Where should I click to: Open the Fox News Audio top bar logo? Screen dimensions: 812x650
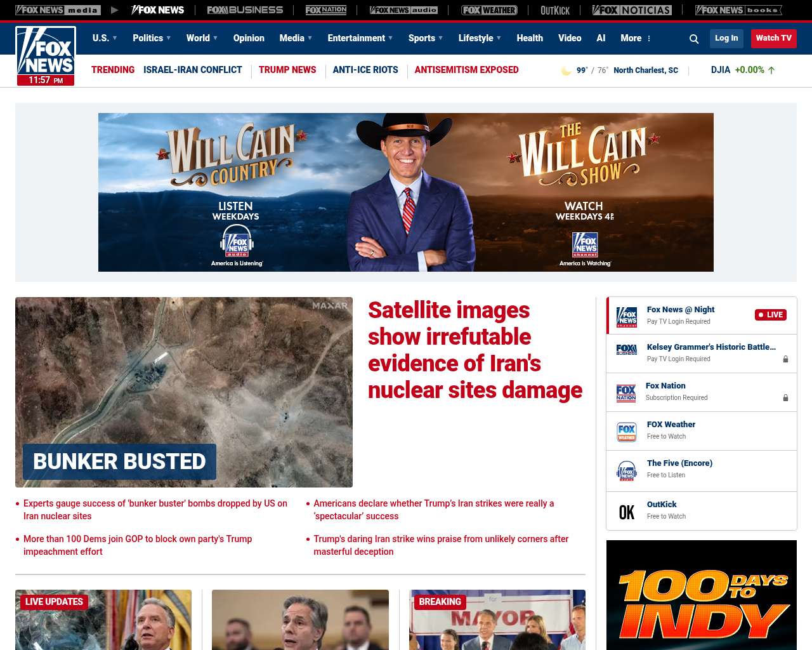[x=403, y=10]
